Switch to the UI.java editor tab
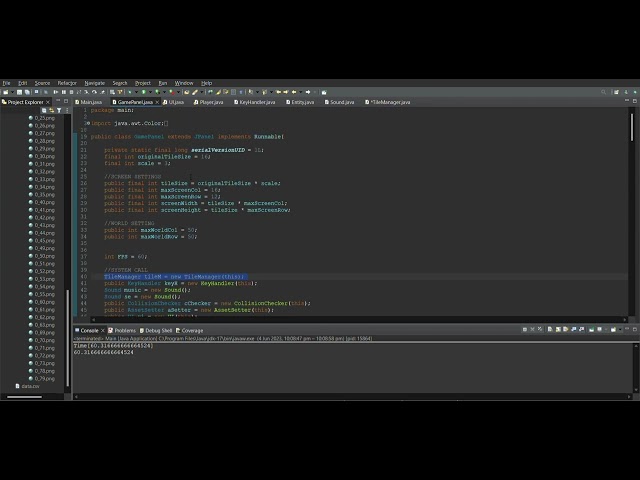This screenshot has width=640, height=480. (173, 102)
